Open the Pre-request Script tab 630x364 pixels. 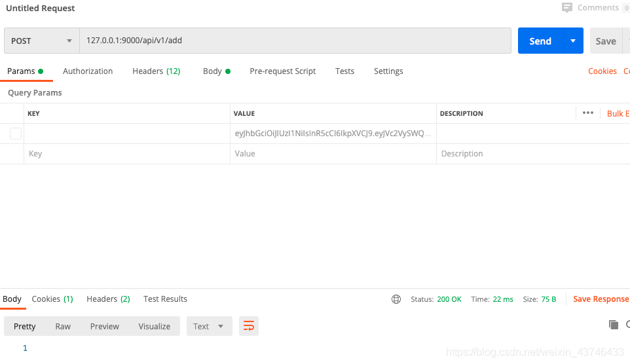tap(283, 71)
